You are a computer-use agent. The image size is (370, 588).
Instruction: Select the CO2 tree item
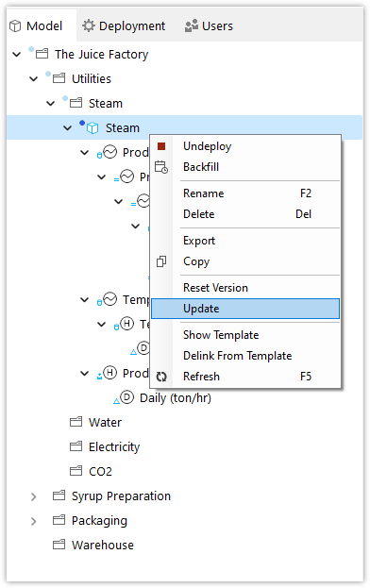click(x=100, y=471)
